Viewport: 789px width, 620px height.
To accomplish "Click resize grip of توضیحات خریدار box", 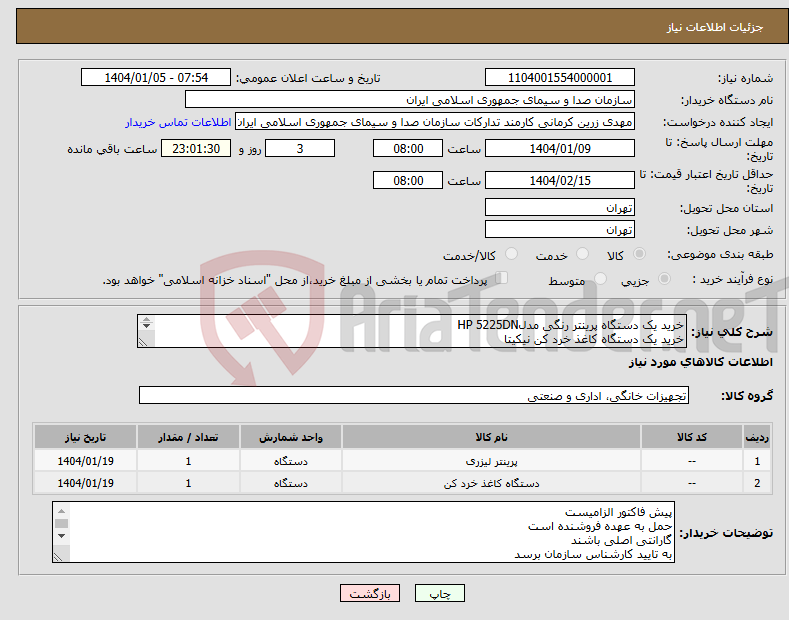I will (58, 557).
